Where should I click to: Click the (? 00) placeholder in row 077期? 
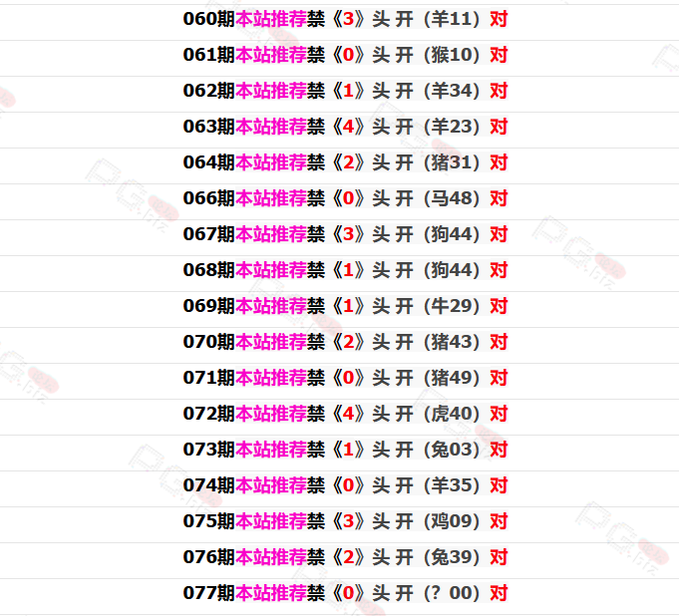click(x=452, y=593)
